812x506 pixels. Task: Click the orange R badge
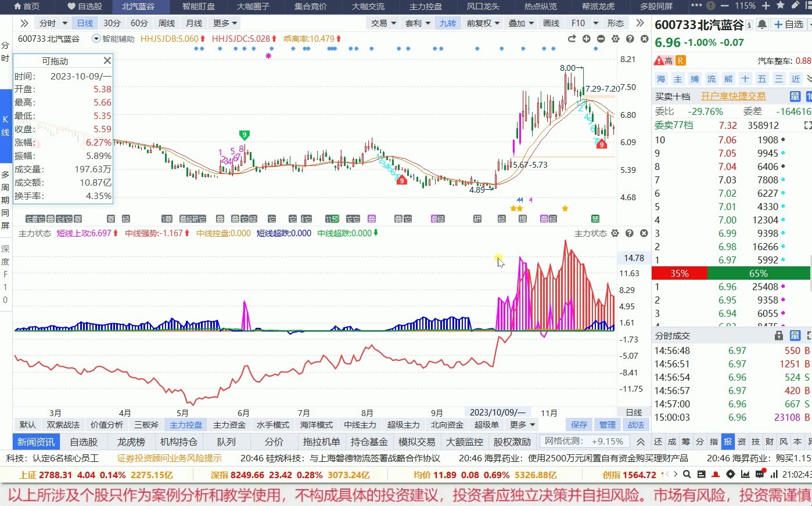(680, 60)
